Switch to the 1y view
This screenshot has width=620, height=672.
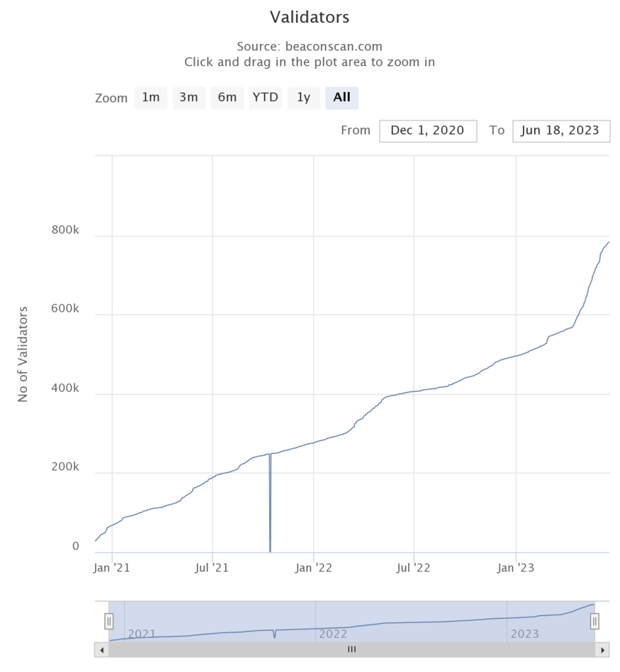pos(303,97)
